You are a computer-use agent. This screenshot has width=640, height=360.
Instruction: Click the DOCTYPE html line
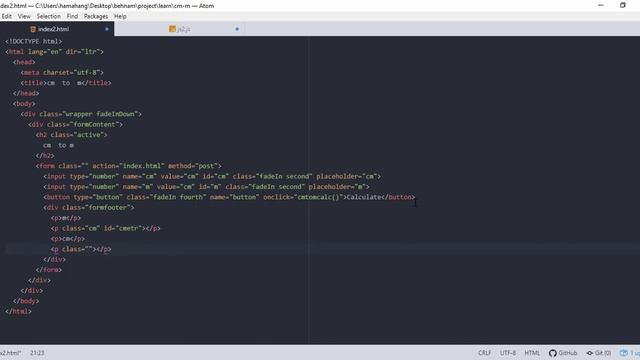(33, 41)
